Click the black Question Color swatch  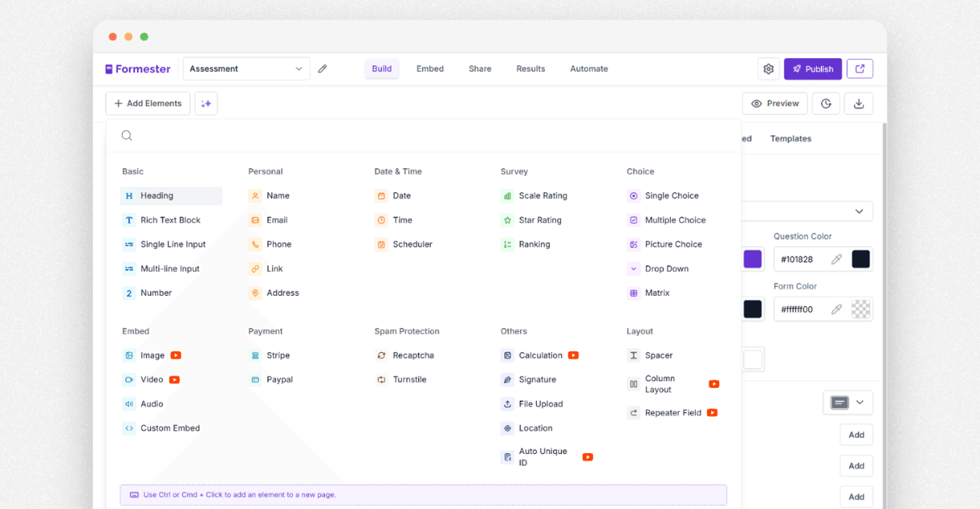pos(859,259)
